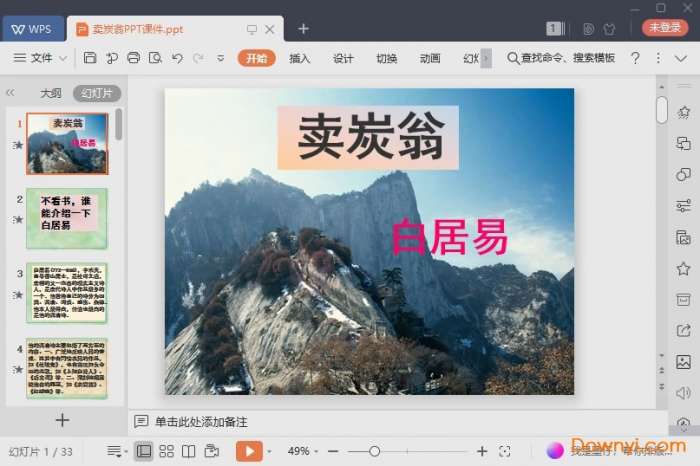Click the Print Preview icon
The image size is (700, 466).
[x=155, y=58]
